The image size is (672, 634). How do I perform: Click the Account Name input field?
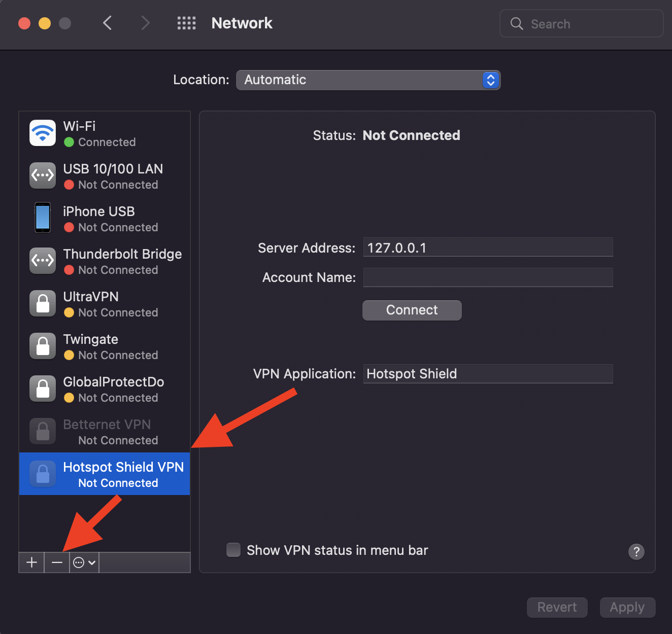[x=487, y=277]
